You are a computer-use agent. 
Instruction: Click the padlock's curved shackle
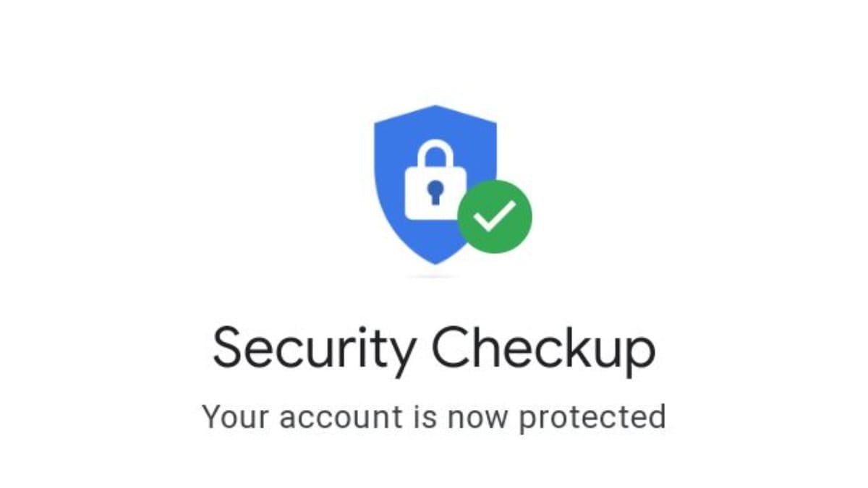434,154
